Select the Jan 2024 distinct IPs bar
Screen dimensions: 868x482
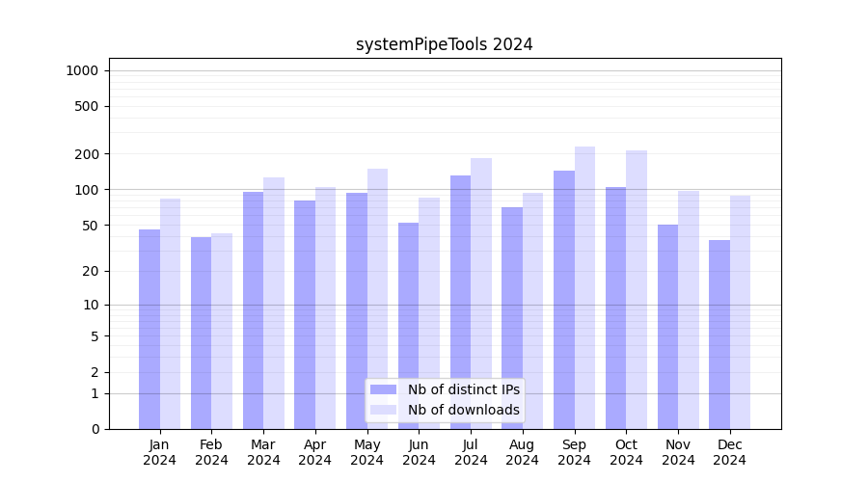point(149,329)
